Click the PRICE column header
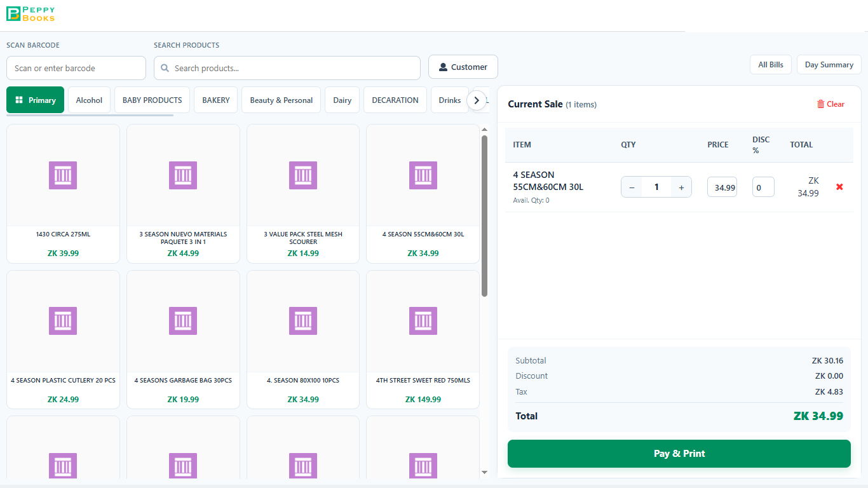The width and height of the screenshot is (868, 488). (718, 145)
